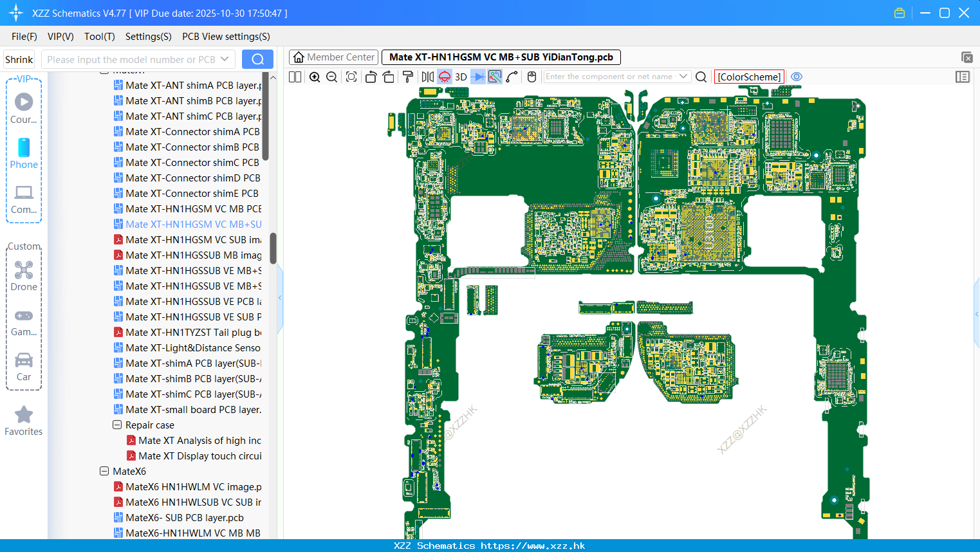Toggle the net trace display icon
980x552 pixels.
point(495,77)
